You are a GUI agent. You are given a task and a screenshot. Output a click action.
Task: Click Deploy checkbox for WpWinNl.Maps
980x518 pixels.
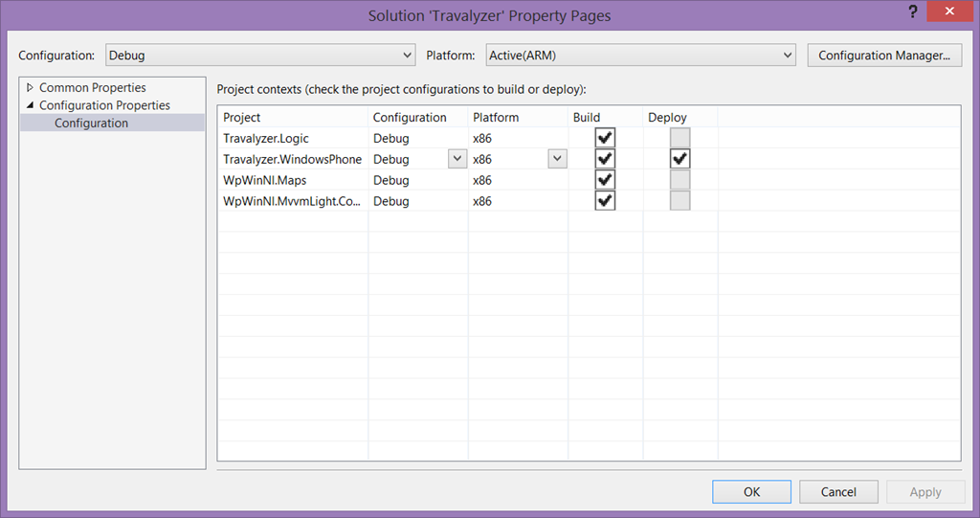[x=680, y=180]
